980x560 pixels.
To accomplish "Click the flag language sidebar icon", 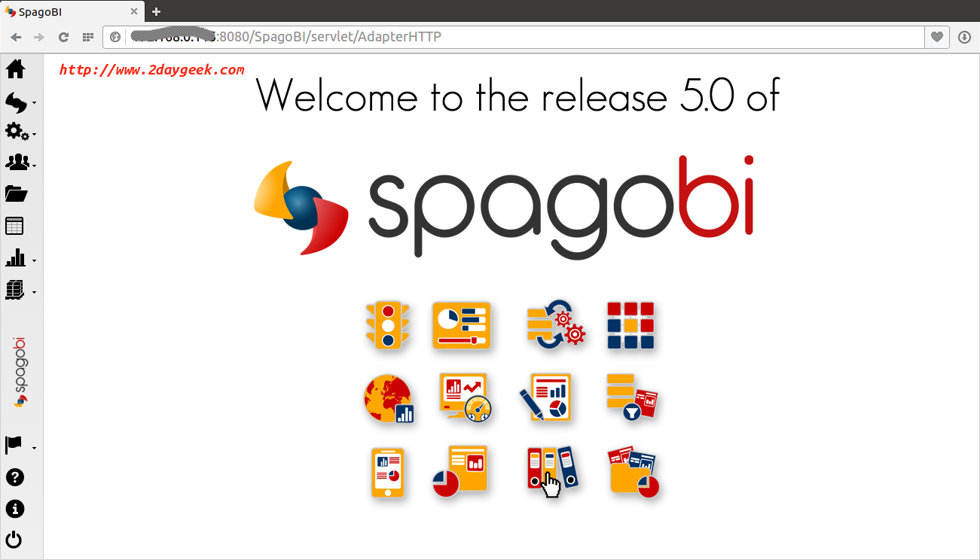I will 14,445.
